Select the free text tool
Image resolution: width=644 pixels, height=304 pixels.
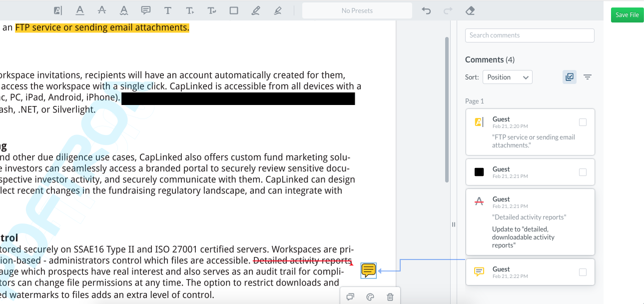(168, 10)
